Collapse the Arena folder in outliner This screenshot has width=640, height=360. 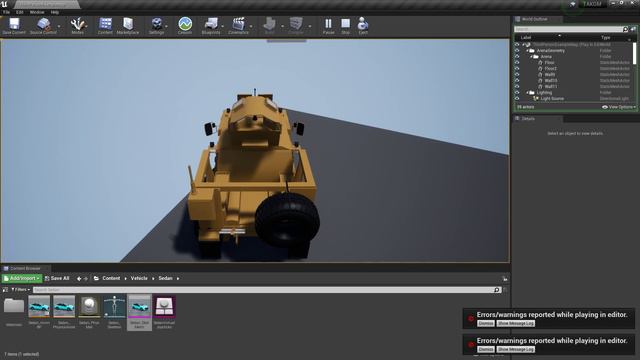(x=531, y=57)
